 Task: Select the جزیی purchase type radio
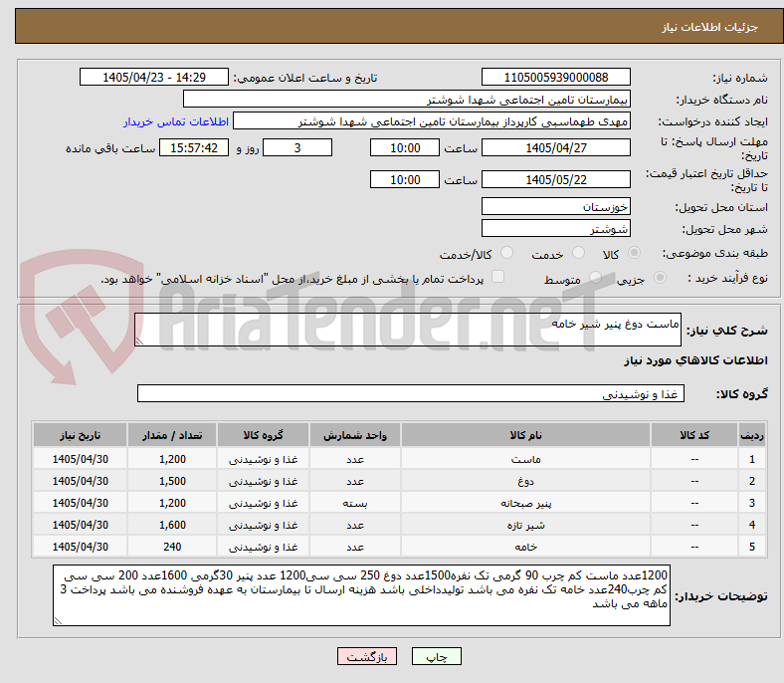click(x=660, y=277)
